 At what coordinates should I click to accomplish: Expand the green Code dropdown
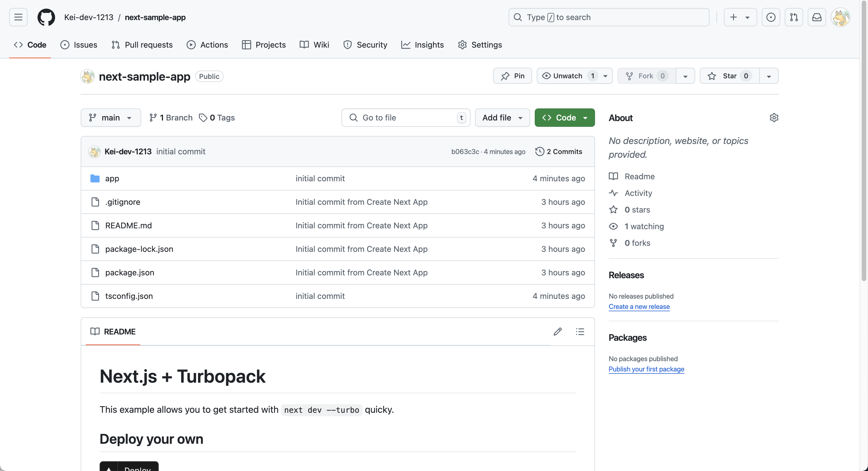(564, 118)
